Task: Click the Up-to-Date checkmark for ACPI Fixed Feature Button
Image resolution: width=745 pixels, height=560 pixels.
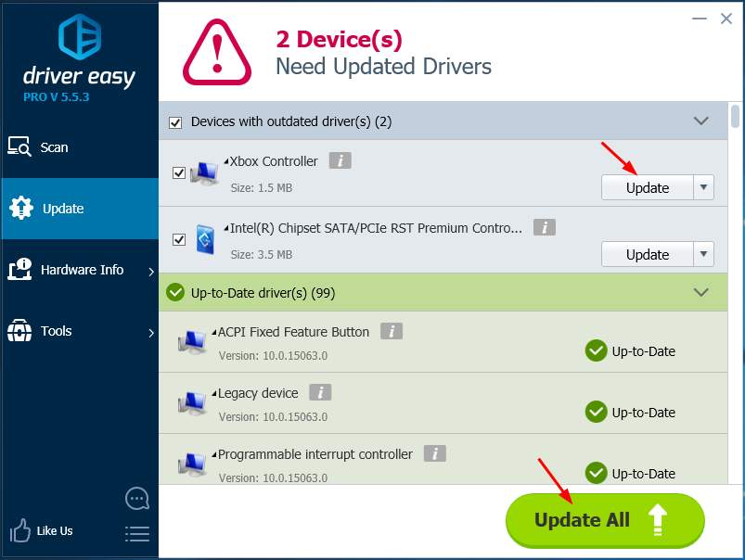Action: 596,351
